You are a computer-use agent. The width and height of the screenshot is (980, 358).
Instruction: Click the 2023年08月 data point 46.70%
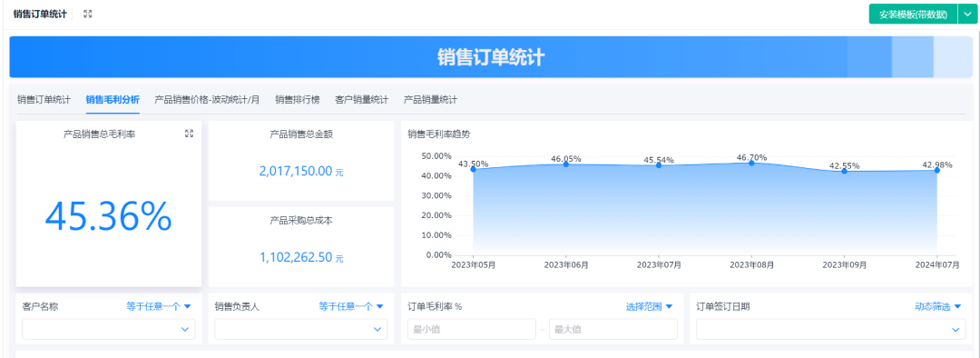pyautogui.click(x=751, y=163)
